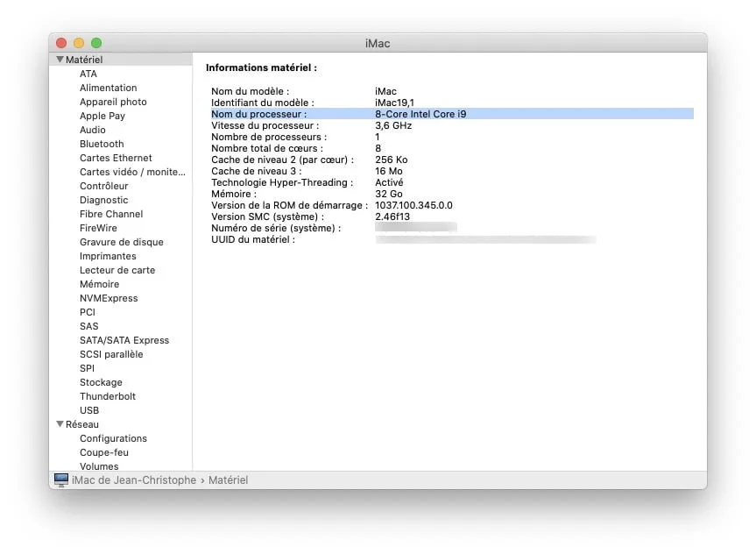
Task: Select Réseau category in the sidebar
Action: pos(82,424)
